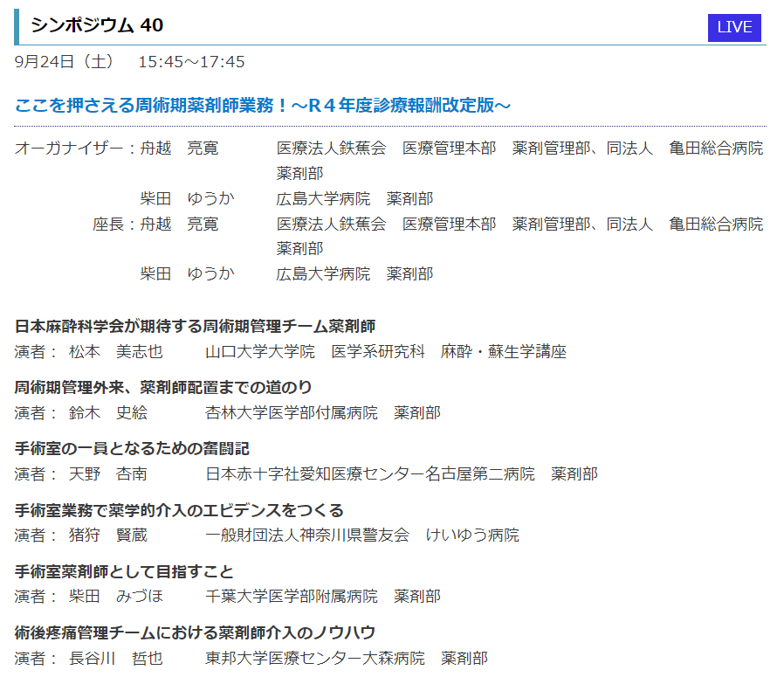
Task: Select speaker name 柴田 みづほ
Action: point(116,597)
